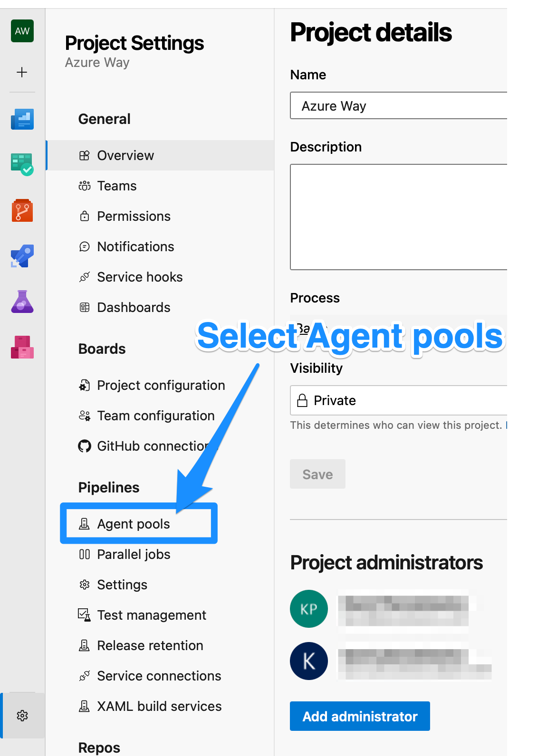This screenshot has width=538, height=756.
Task: Open the Overview dashboard icon in left rail
Action: point(22,119)
